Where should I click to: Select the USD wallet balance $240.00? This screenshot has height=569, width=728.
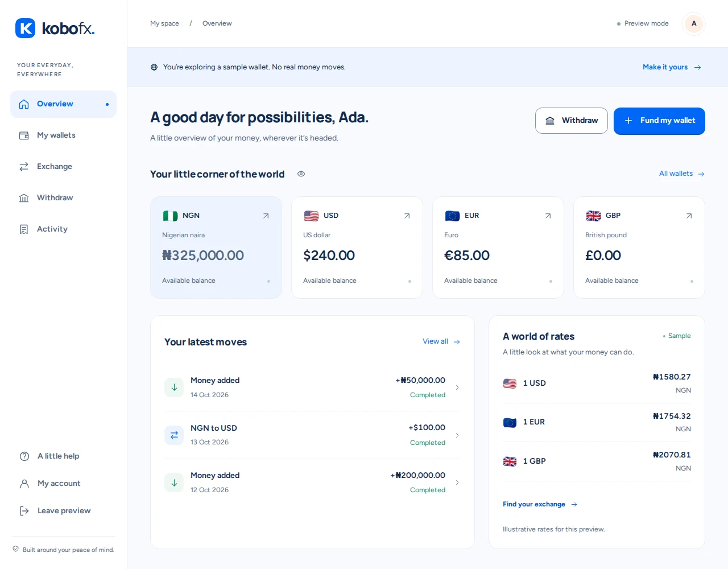pyautogui.click(x=329, y=255)
